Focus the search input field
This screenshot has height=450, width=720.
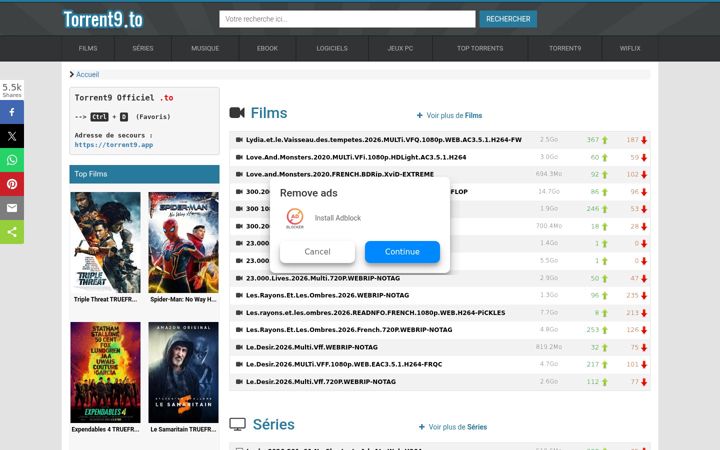347,19
